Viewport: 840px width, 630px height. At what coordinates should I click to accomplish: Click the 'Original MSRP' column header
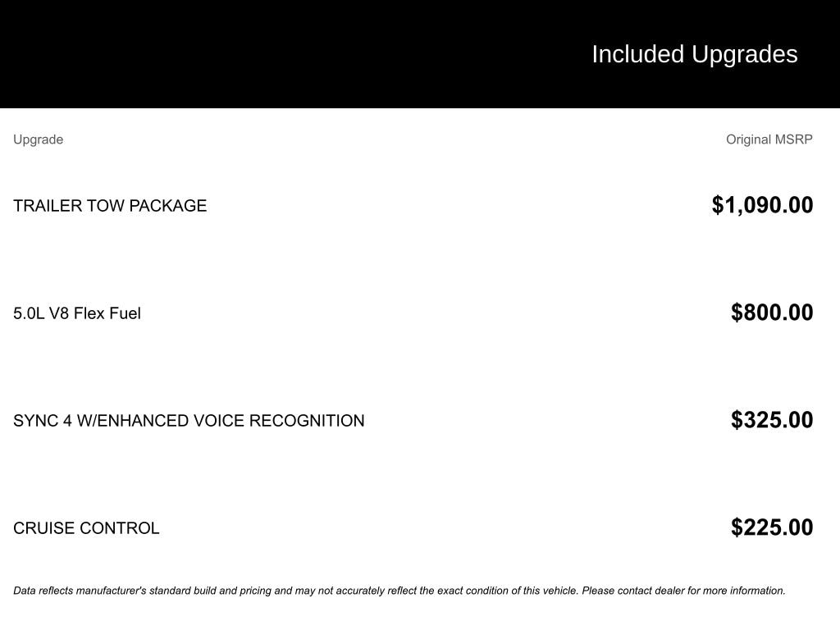tap(769, 139)
